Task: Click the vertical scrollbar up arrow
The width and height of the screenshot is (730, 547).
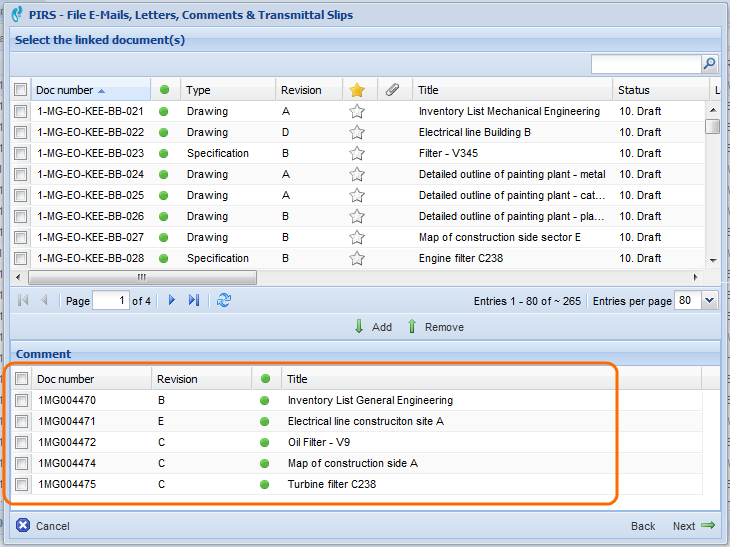Action: [x=713, y=110]
